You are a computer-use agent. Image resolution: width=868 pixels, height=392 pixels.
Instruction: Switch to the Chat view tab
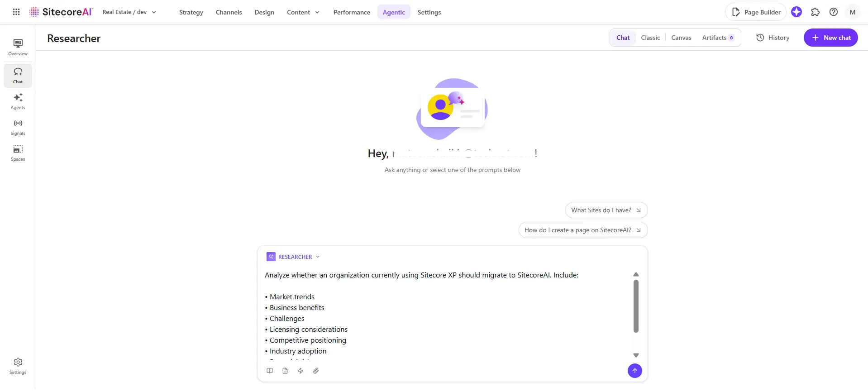pos(623,38)
